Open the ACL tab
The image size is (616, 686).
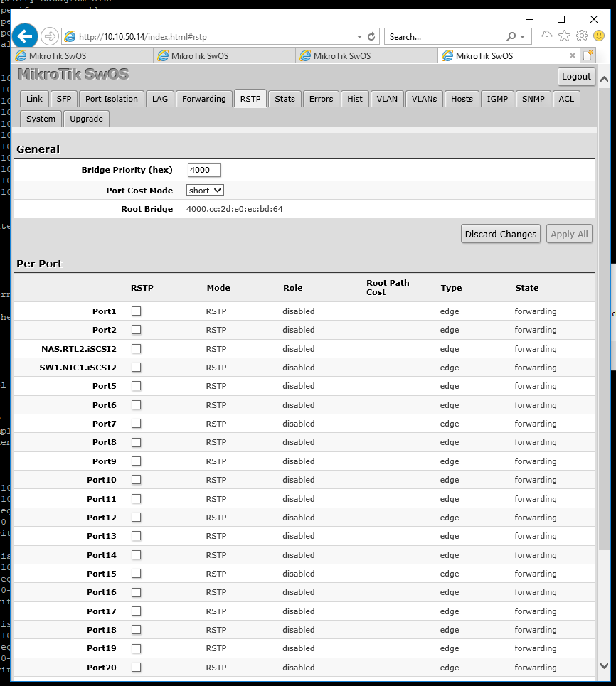point(567,99)
